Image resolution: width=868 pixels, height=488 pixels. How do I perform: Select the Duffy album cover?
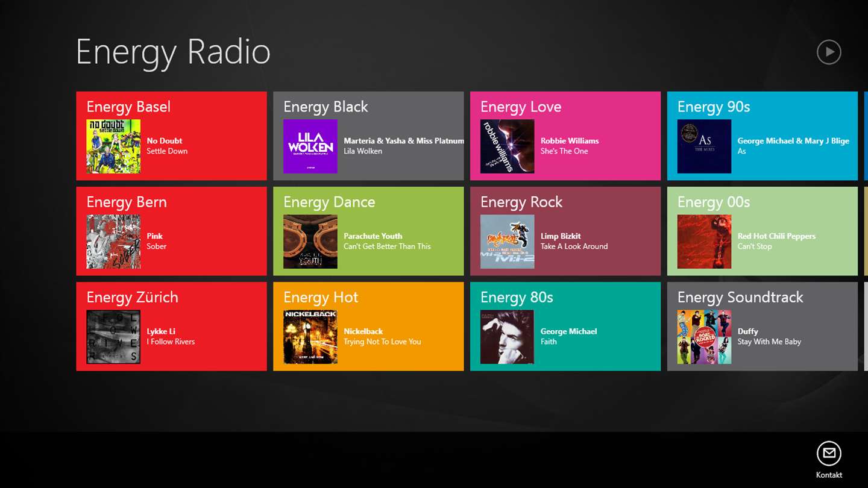coord(704,337)
